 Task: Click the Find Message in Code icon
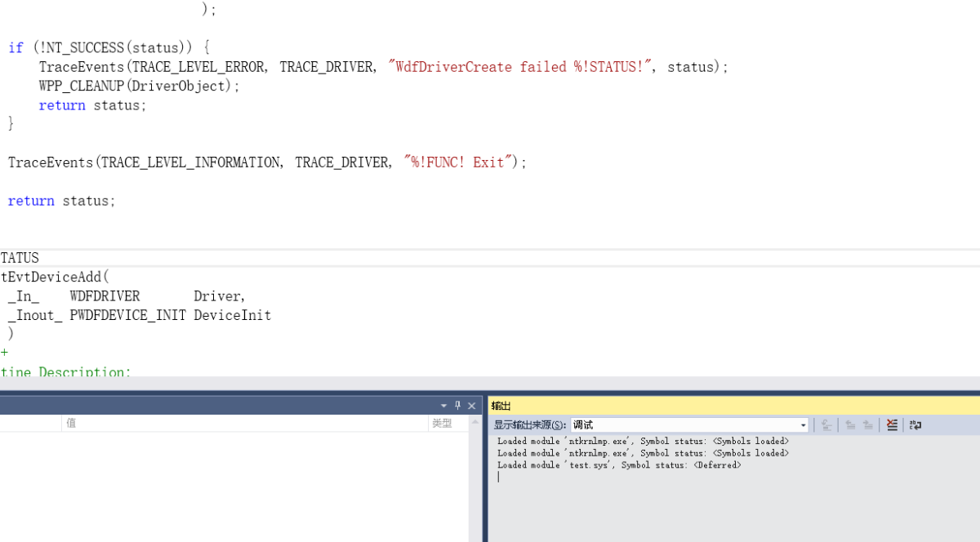[826, 424]
